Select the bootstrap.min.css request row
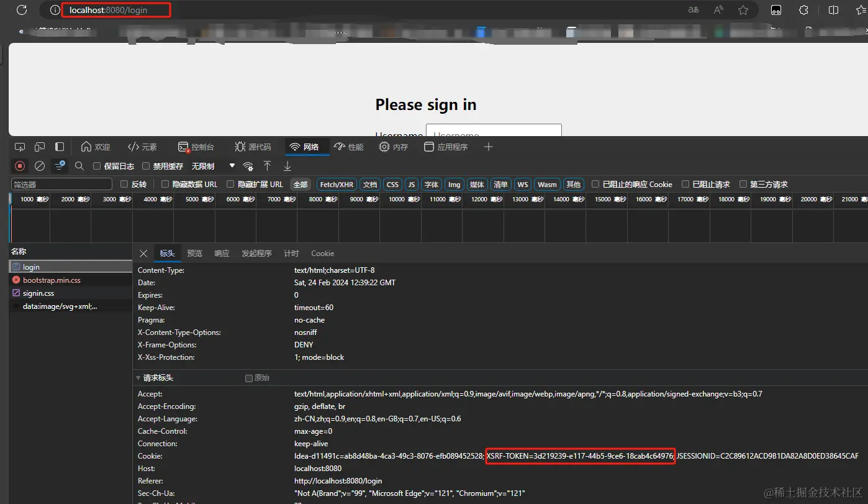The image size is (868, 504). [71, 280]
